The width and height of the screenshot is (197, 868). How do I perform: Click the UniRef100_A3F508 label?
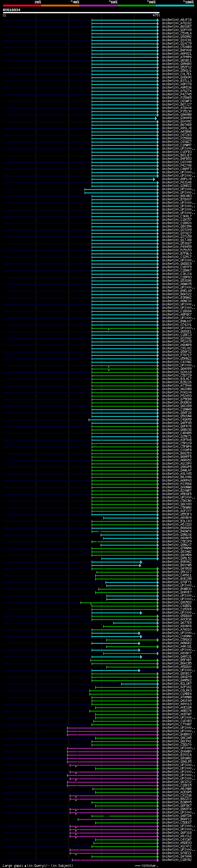pos(177,440)
